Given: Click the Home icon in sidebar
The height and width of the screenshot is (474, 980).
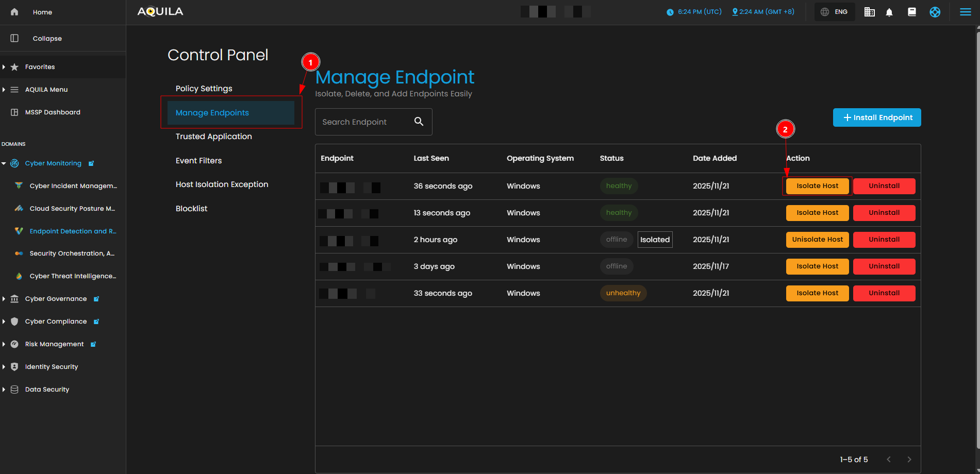Looking at the screenshot, I should pyautogui.click(x=14, y=12).
